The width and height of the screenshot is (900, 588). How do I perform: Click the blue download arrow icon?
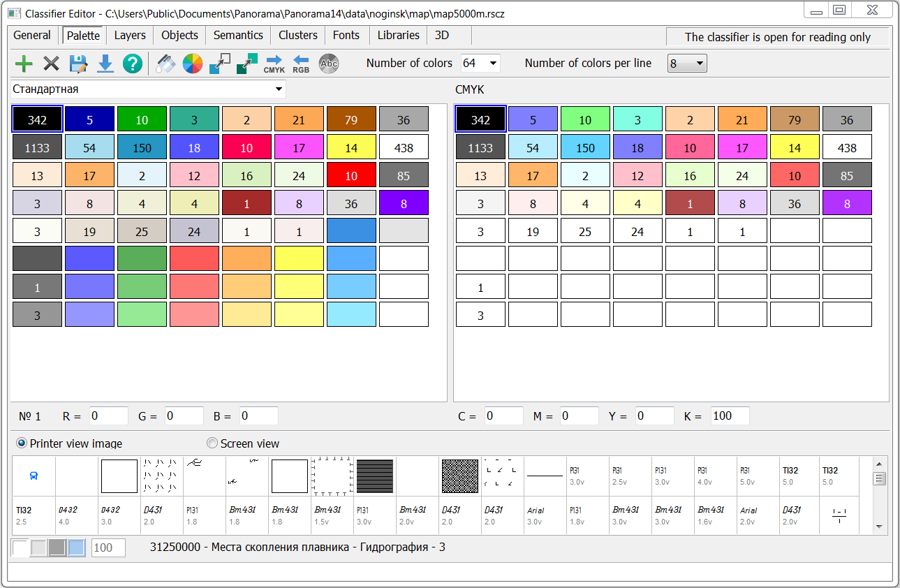(105, 64)
